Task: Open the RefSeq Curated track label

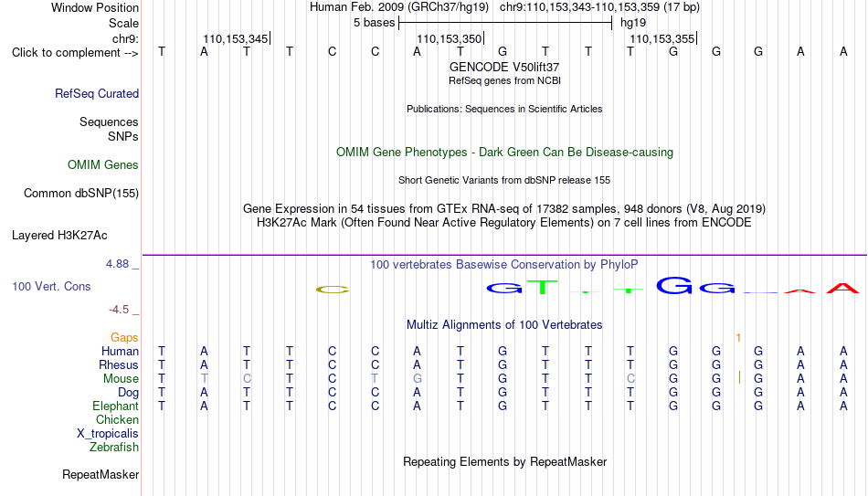Action: 97,93
